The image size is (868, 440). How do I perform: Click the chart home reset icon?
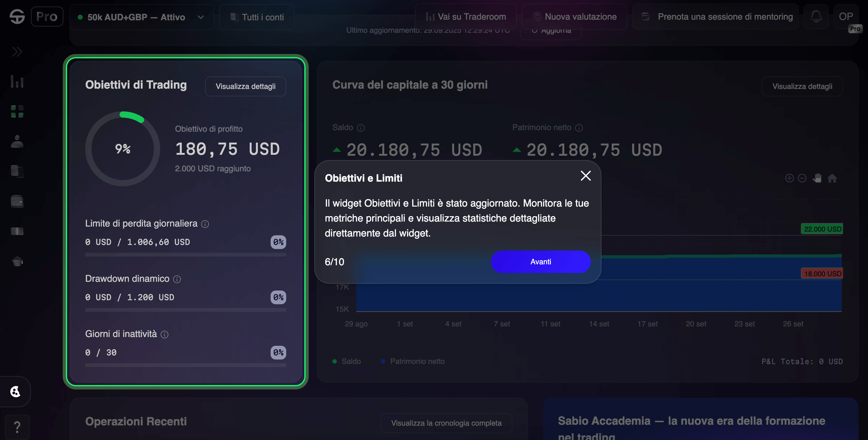click(x=832, y=178)
